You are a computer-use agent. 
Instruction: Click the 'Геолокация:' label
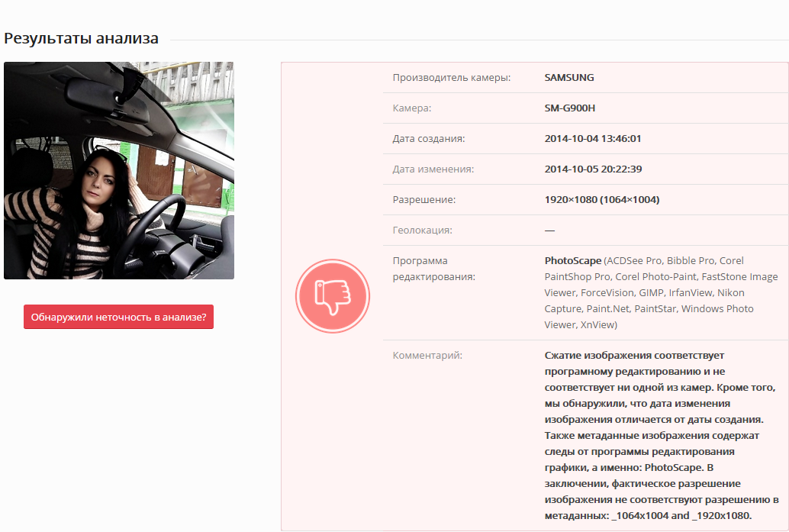coord(422,231)
